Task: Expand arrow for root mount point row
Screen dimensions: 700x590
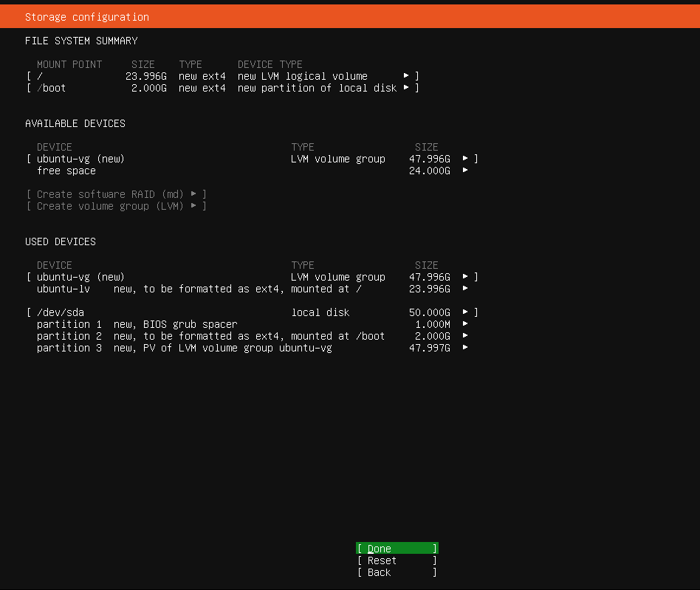Action: (406, 75)
